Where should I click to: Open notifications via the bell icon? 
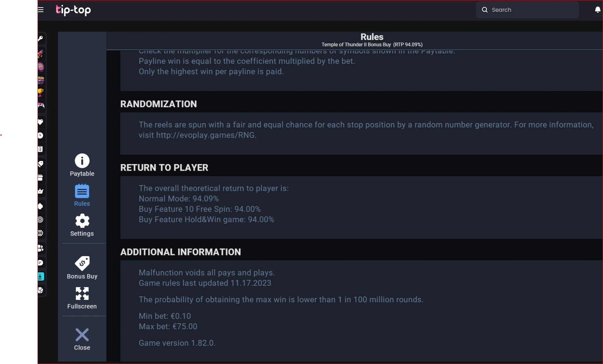click(x=598, y=10)
